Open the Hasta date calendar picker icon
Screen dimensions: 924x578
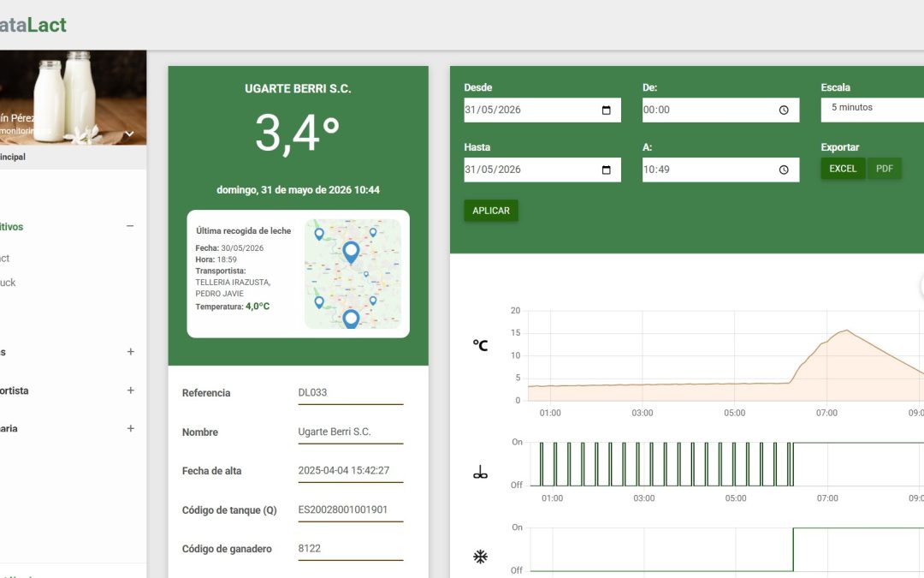[606, 170]
